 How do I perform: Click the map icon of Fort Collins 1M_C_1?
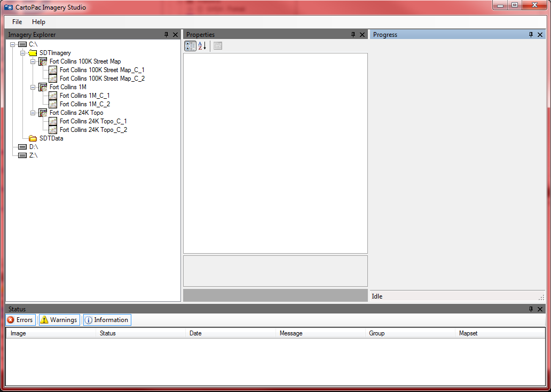pos(53,96)
